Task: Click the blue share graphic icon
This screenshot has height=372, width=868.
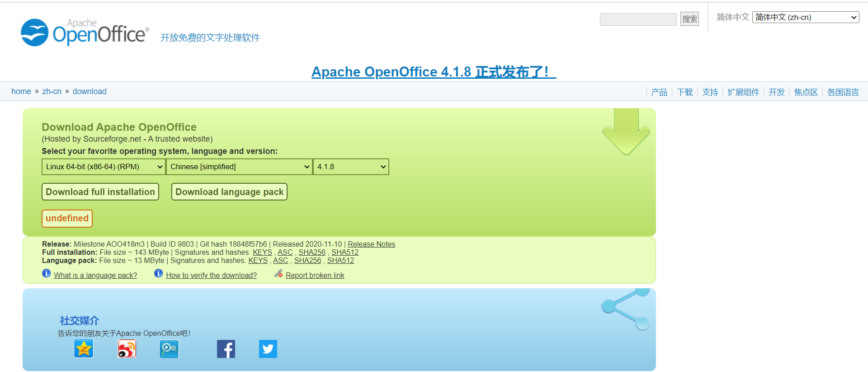Action: coord(626,309)
